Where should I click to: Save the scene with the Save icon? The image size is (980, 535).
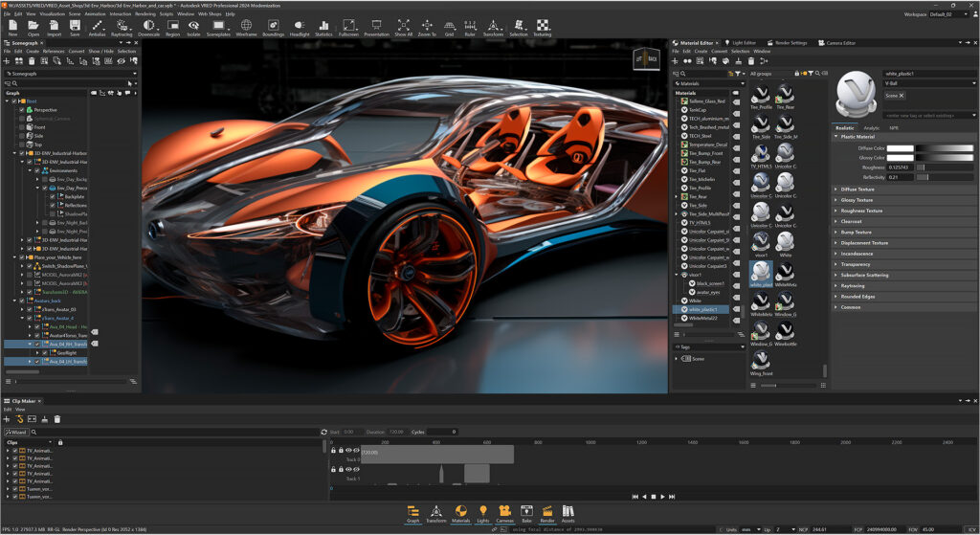tap(75, 26)
